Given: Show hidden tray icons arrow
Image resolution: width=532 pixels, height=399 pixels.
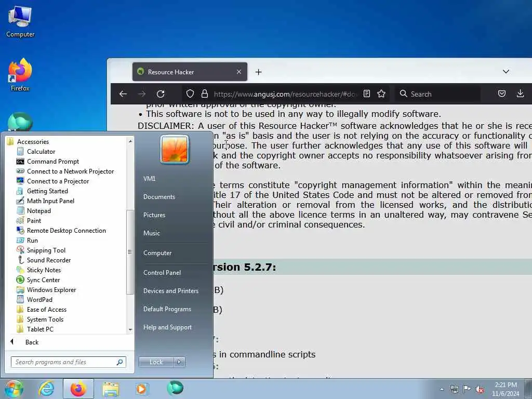Looking at the screenshot, I should tap(442, 390).
